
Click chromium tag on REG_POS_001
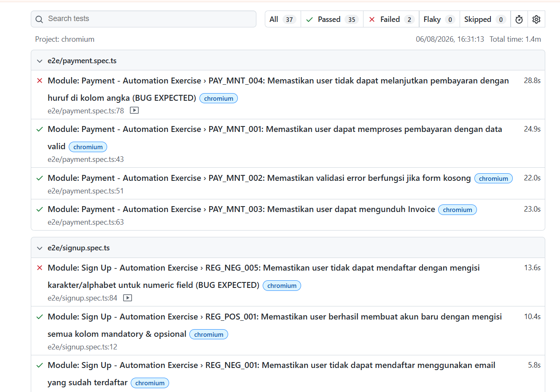209,334
